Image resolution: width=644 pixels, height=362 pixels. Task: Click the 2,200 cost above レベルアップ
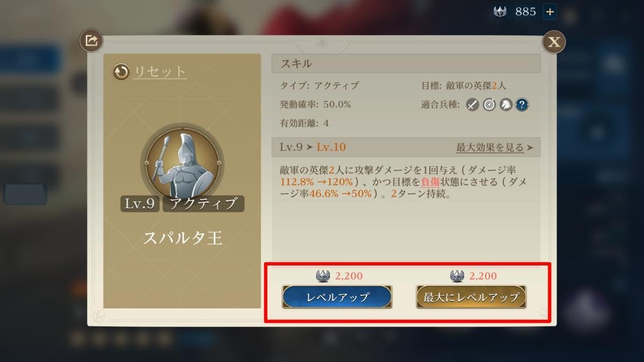click(349, 276)
